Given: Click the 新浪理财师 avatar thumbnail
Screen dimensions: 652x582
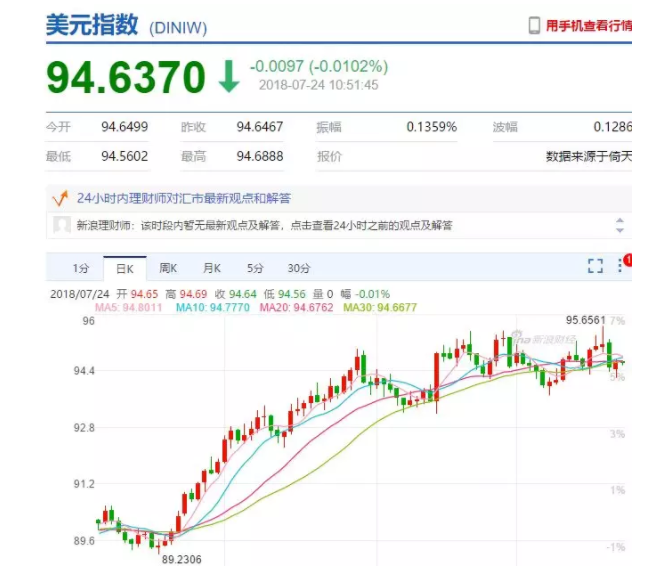Looking at the screenshot, I should (61, 225).
